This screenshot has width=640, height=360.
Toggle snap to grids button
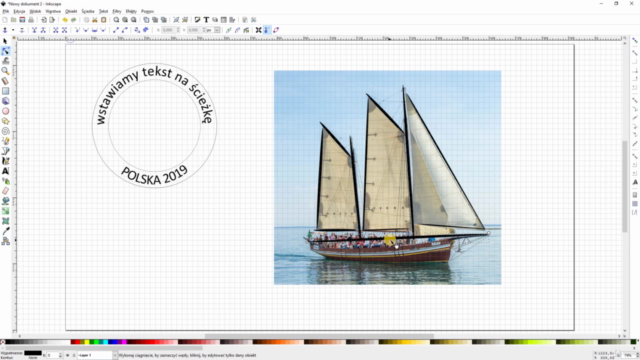click(x=635, y=204)
